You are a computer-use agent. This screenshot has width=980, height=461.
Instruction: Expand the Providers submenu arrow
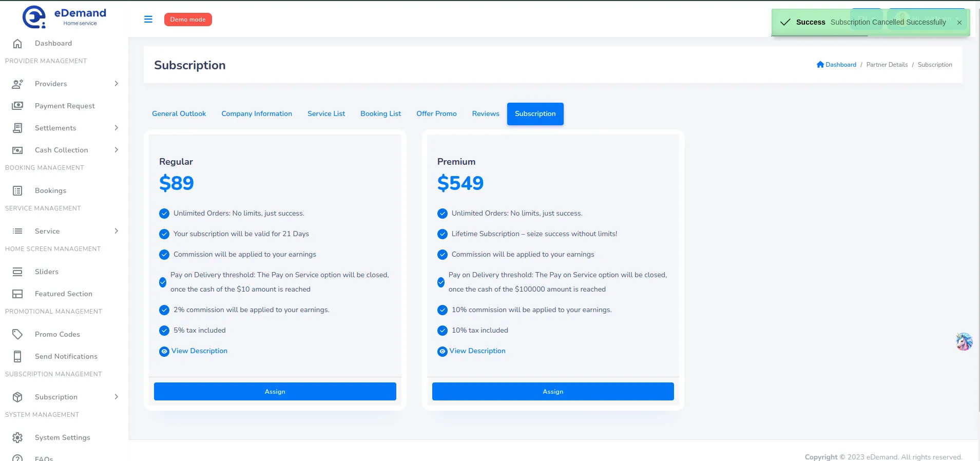(x=117, y=84)
